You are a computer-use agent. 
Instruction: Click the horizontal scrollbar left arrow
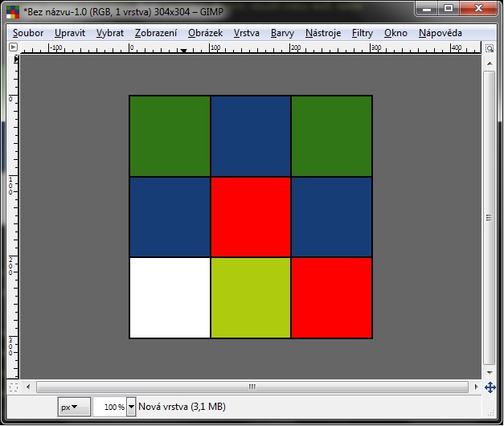click(x=28, y=387)
